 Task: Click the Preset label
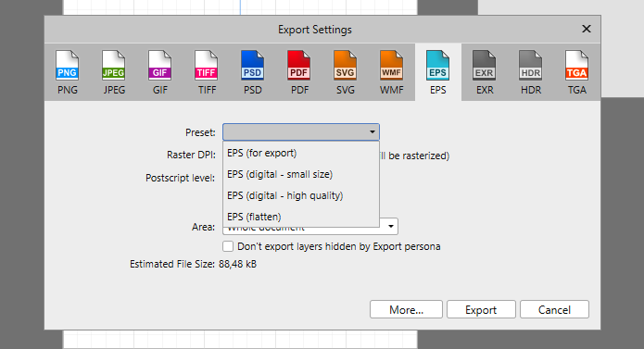(x=200, y=132)
